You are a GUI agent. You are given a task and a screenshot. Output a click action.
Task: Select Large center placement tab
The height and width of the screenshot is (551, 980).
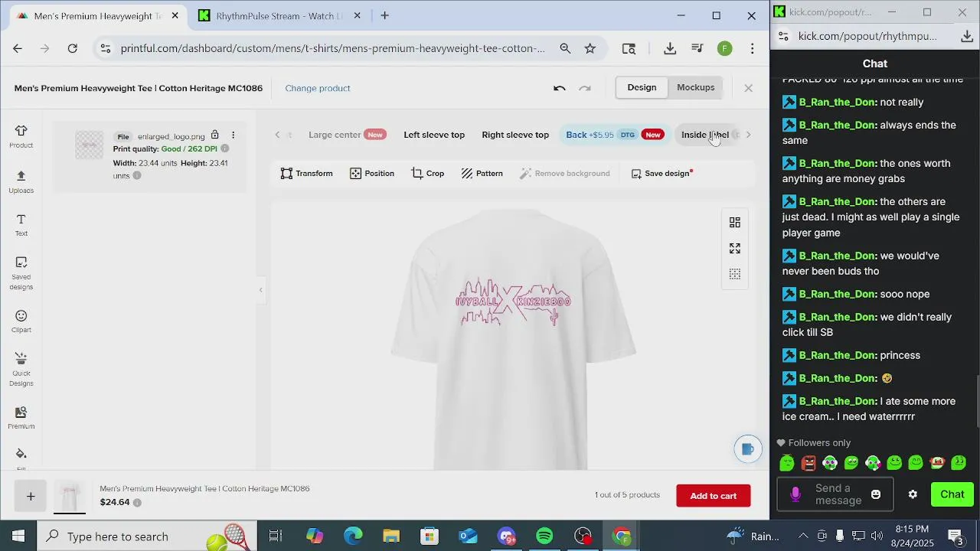coord(347,135)
